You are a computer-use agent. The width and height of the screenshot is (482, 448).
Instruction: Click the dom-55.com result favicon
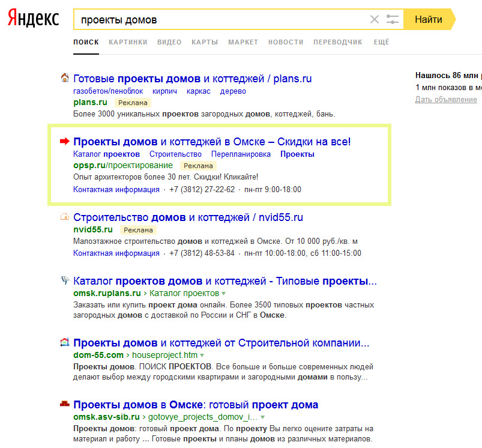tap(65, 342)
